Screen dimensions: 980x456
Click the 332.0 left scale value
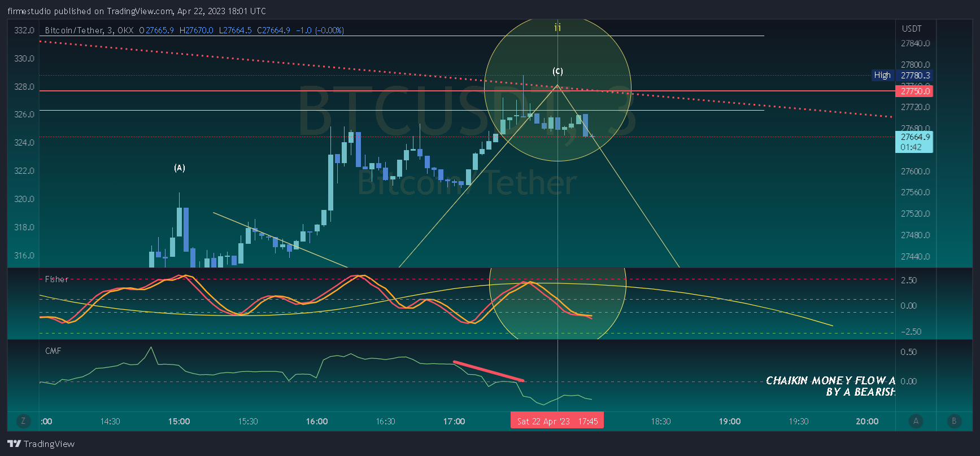[24, 30]
